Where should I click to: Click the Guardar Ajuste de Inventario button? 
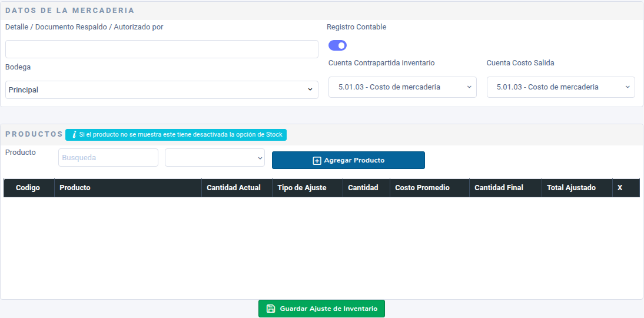point(321,309)
